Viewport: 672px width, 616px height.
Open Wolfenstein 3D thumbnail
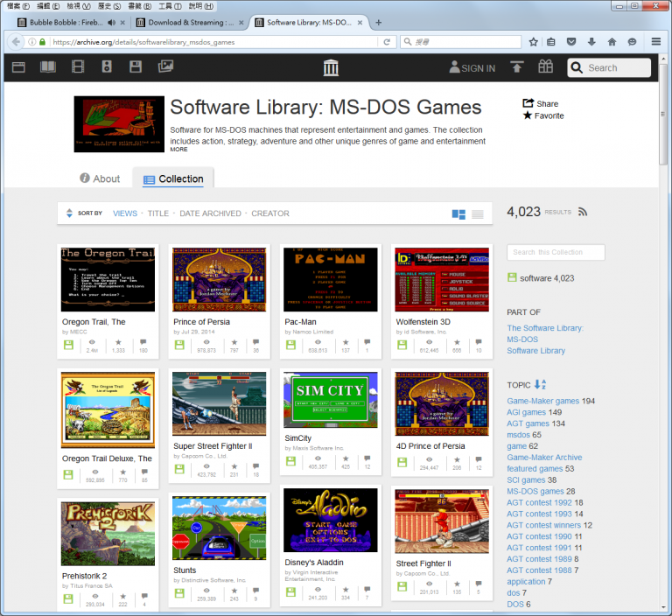tap(442, 279)
